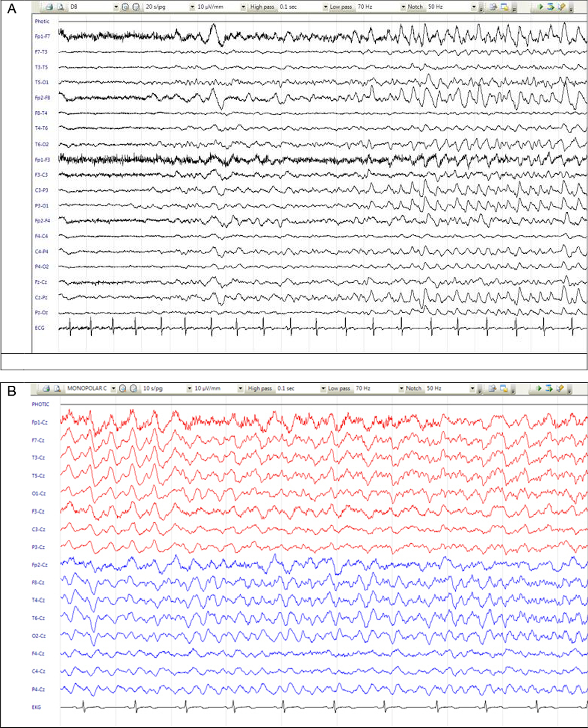Click the first round icon after the DB montage dropdown
The width and height of the screenshot is (588, 728).
tap(125, 7)
